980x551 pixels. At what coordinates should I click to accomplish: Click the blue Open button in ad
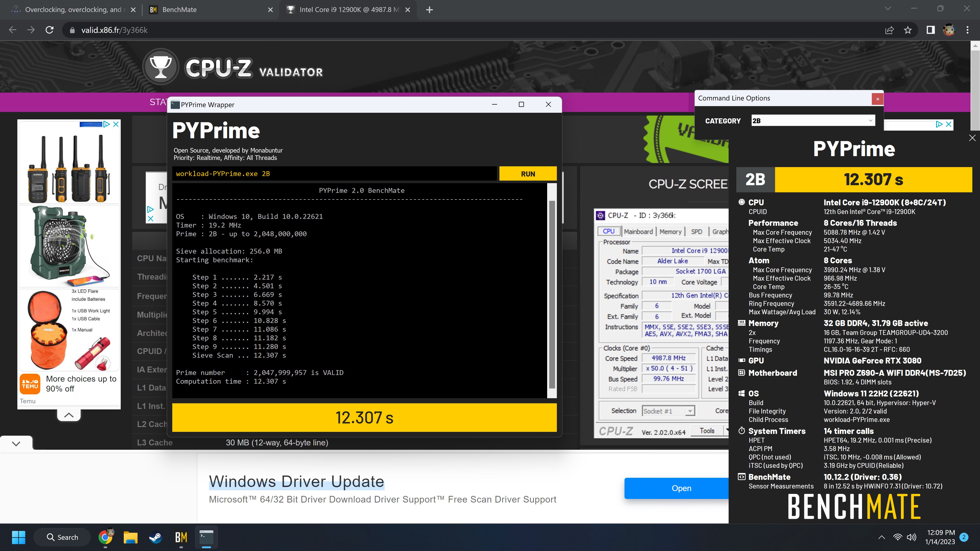pos(681,488)
